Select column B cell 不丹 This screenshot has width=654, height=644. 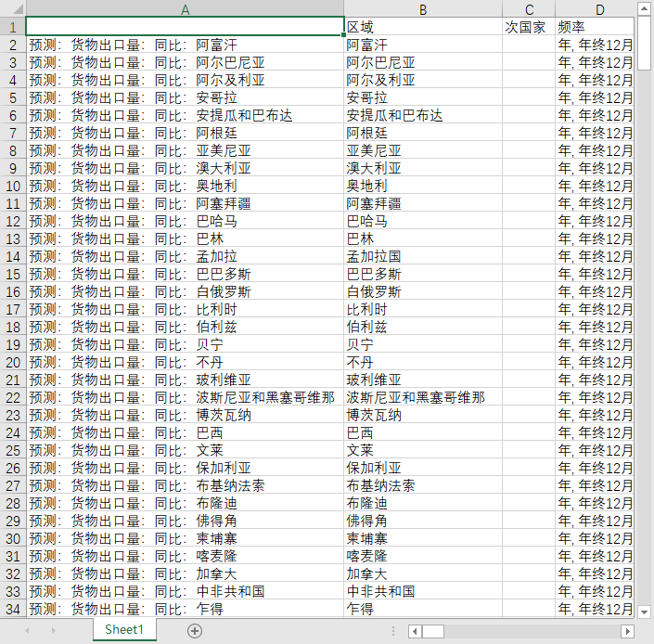point(423,362)
